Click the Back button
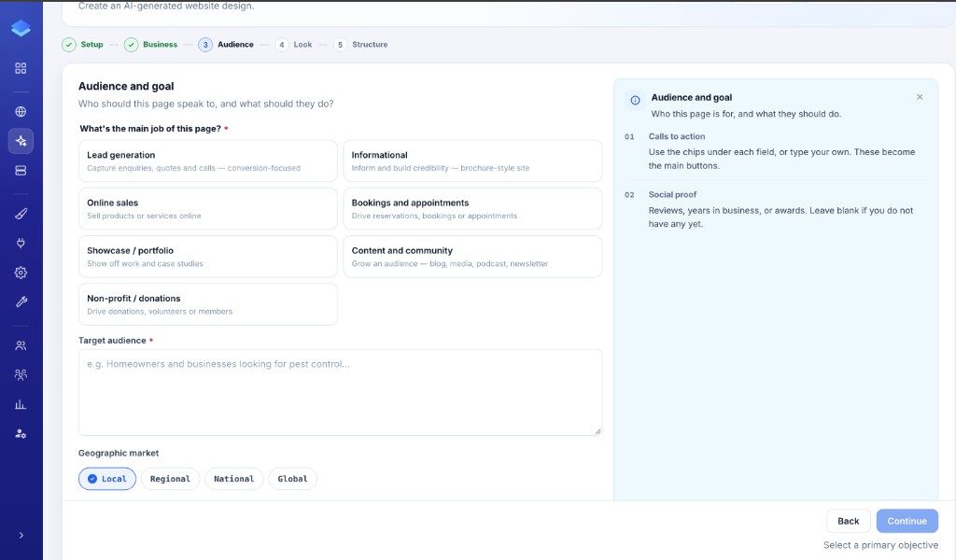The image size is (956, 560). (x=848, y=521)
